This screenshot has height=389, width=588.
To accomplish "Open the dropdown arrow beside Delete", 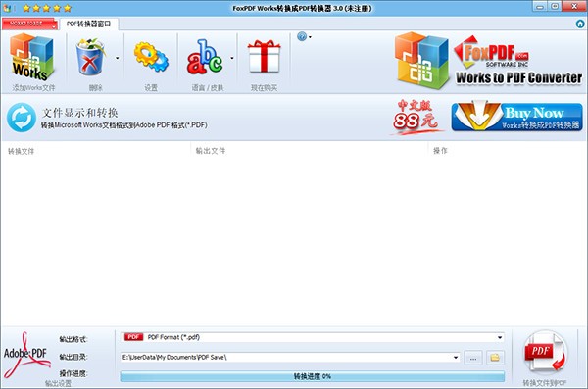I will pyautogui.click(x=117, y=58).
